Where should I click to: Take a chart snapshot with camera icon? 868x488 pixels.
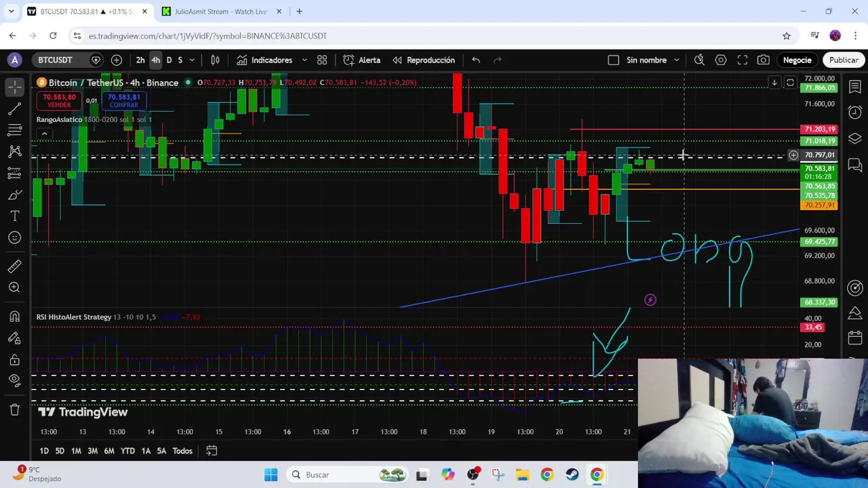764,60
